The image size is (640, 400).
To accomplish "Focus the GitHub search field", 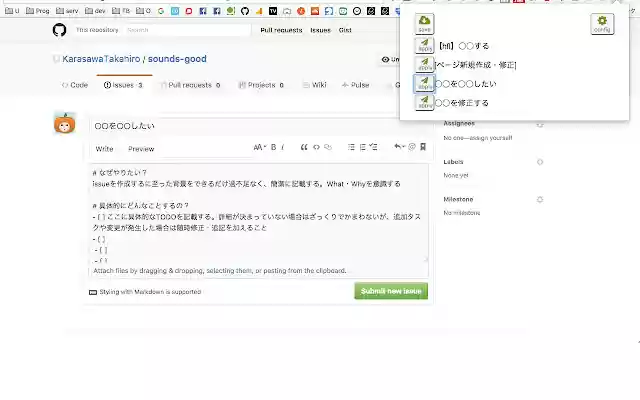I will (x=188, y=30).
